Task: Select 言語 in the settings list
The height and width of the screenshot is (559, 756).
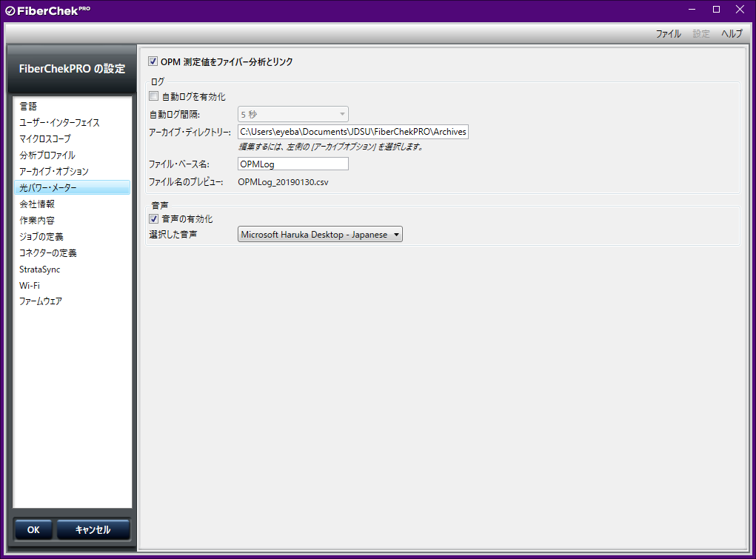Action: pyautogui.click(x=73, y=106)
